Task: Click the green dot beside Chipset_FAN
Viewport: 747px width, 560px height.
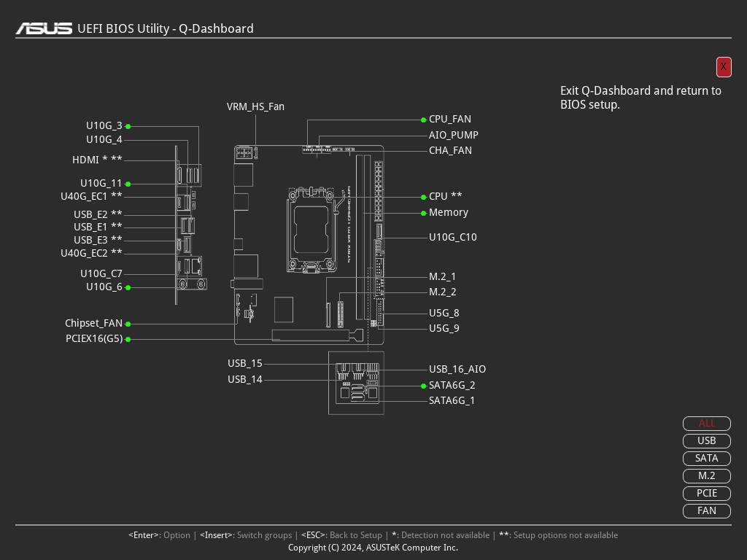Action: click(x=128, y=324)
